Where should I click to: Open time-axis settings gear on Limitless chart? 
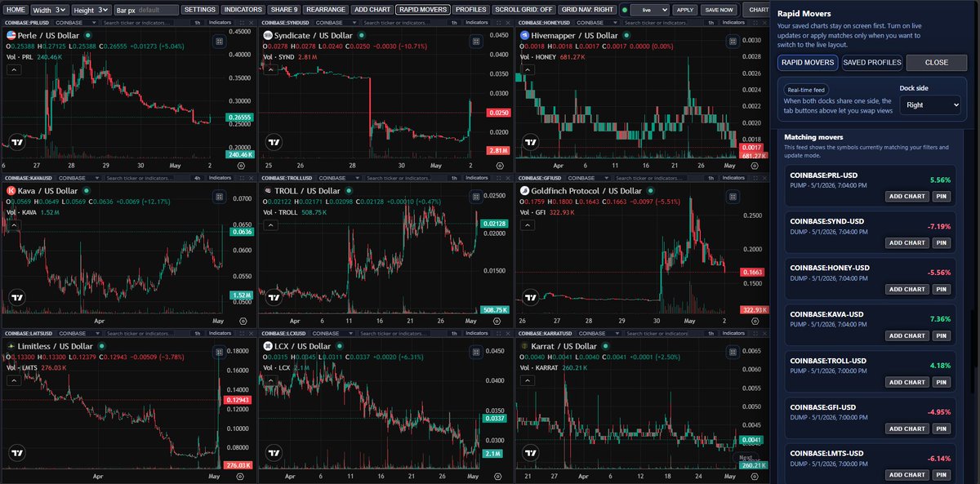241,477
